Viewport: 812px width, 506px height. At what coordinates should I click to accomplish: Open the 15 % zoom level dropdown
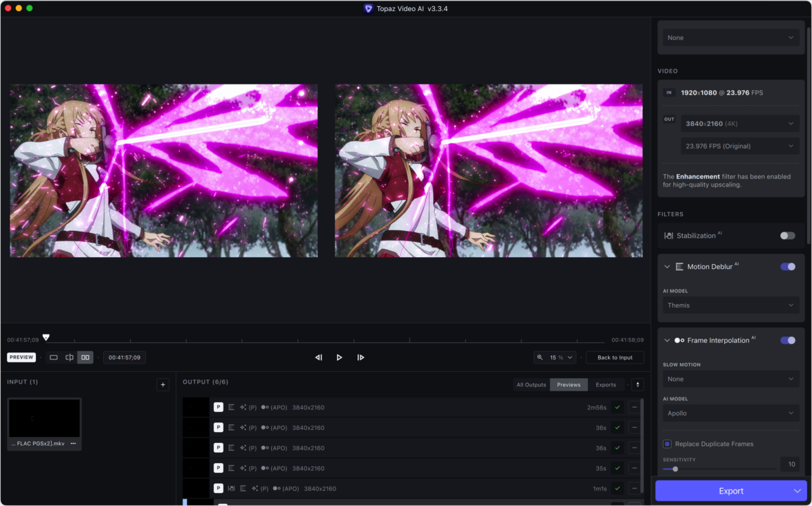562,357
